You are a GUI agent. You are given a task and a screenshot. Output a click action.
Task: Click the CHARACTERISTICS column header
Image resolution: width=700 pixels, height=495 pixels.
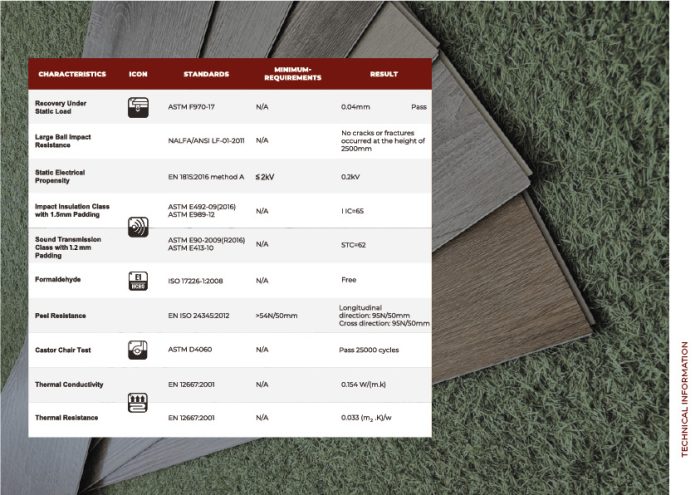coord(72,74)
